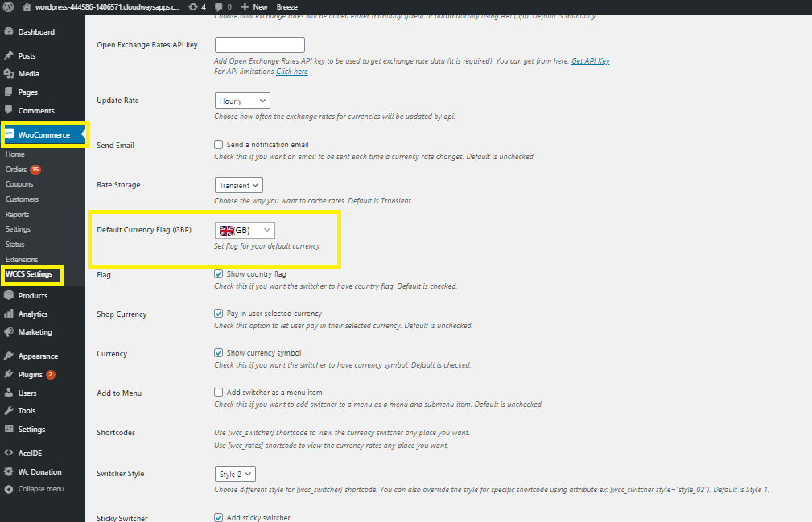
Task: Click the Wc Donation gear icon
Action: [9, 471]
